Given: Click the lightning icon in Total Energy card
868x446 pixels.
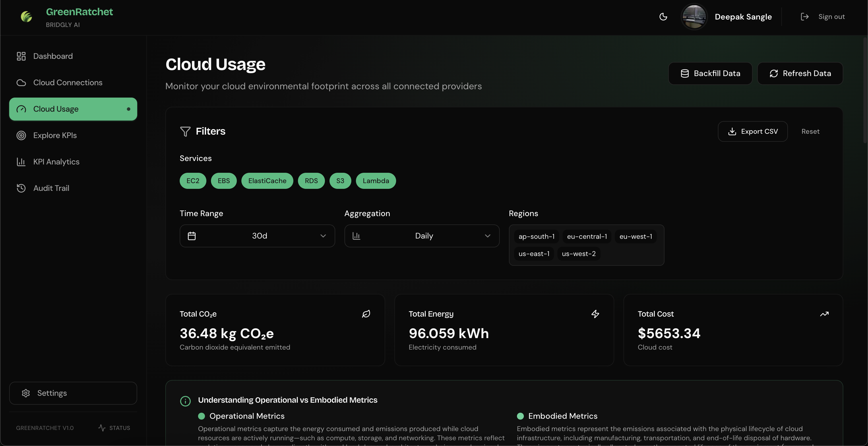Looking at the screenshot, I should [x=595, y=314].
